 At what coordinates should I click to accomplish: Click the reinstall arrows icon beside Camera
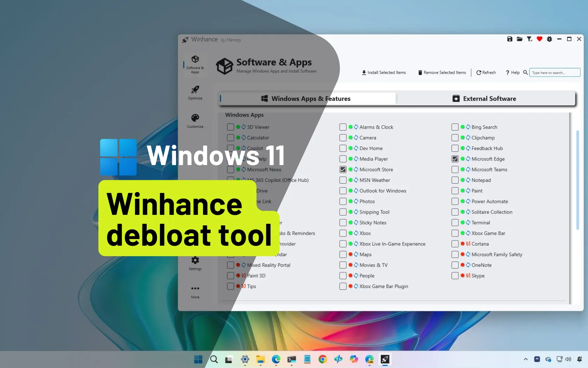point(356,138)
